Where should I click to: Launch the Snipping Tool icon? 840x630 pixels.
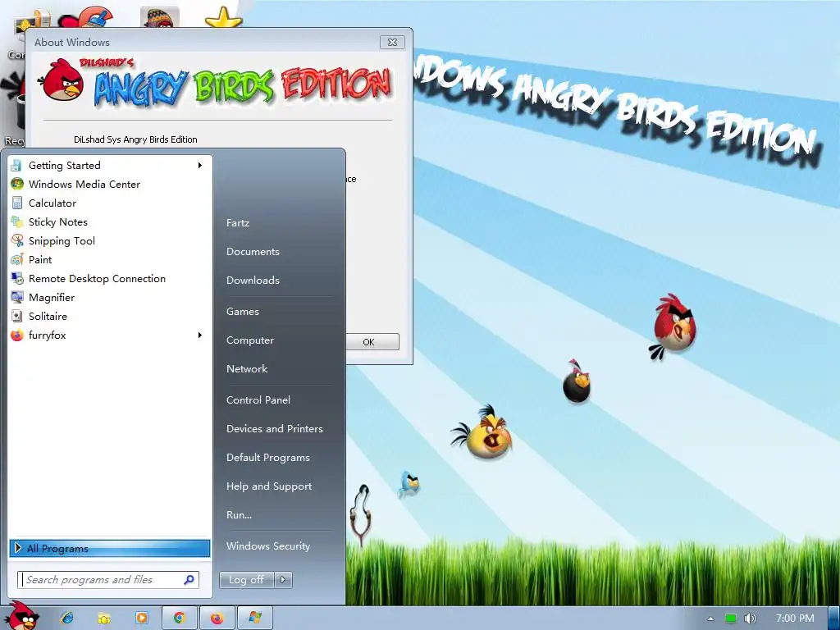tap(16, 240)
